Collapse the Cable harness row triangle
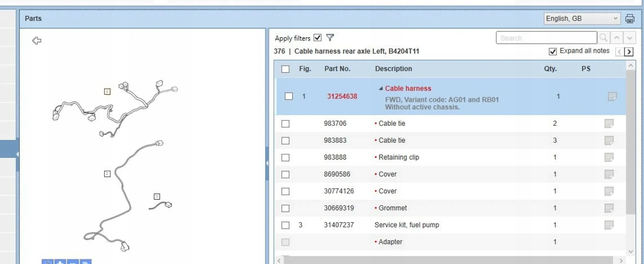Viewport: 644px width, 264px height. coord(381,88)
